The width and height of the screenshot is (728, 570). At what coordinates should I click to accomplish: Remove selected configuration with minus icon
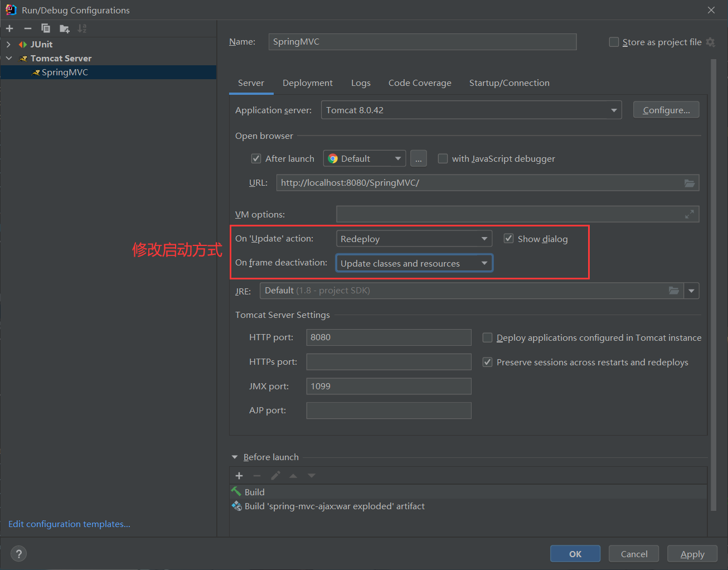(28, 28)
